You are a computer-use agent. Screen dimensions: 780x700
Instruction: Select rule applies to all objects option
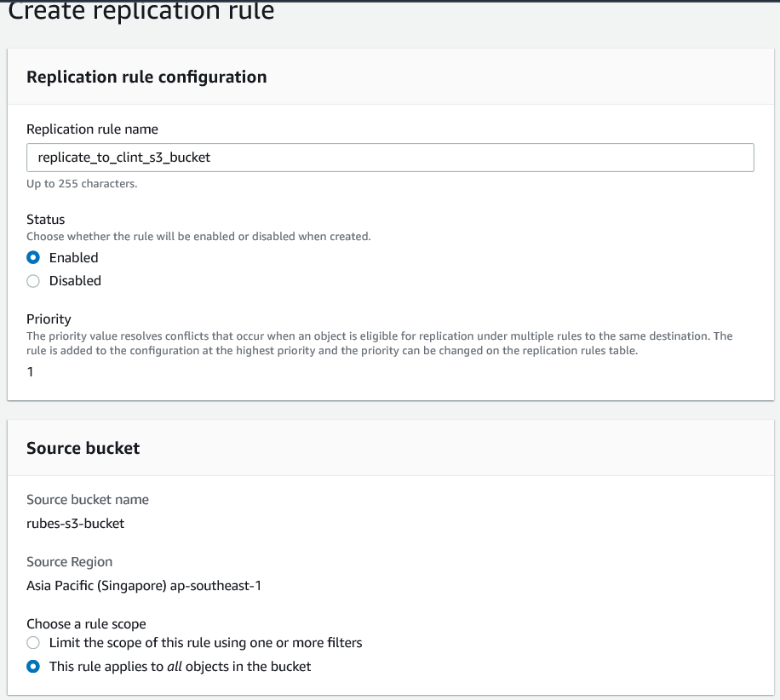tap(34, 667)
